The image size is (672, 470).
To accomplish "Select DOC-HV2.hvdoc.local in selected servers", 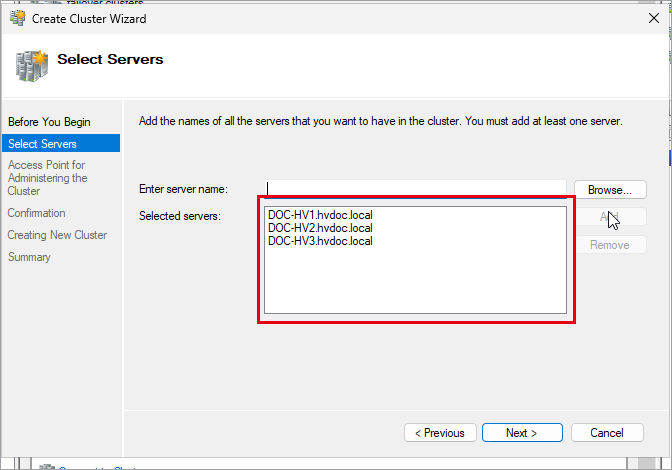I will (x=320, y=228).
